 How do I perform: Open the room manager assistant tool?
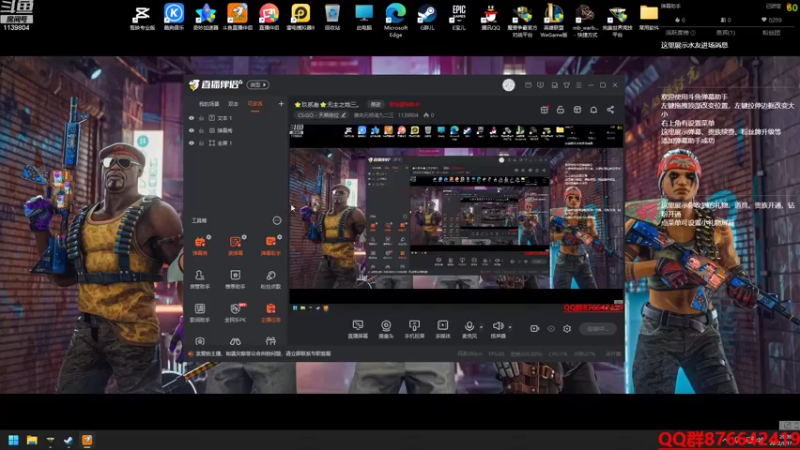(x=200, y=279)
